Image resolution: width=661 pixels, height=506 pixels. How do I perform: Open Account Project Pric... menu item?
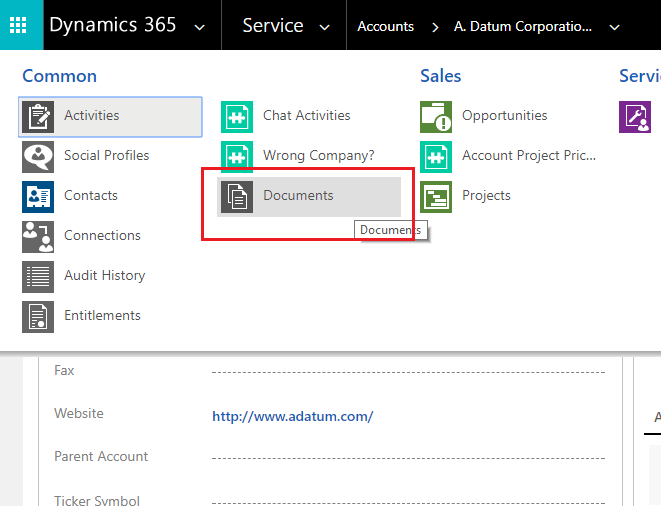(x=528, y=156)
